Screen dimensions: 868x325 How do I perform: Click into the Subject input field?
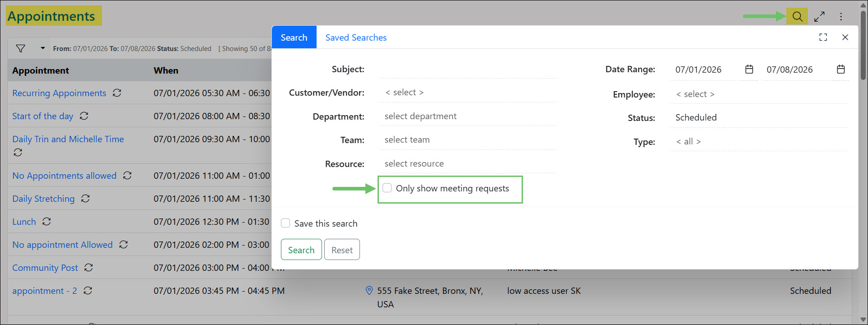(467, 69)
